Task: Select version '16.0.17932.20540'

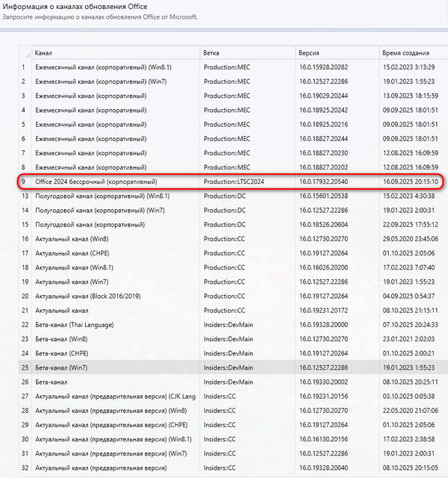Action: point(337,181)
